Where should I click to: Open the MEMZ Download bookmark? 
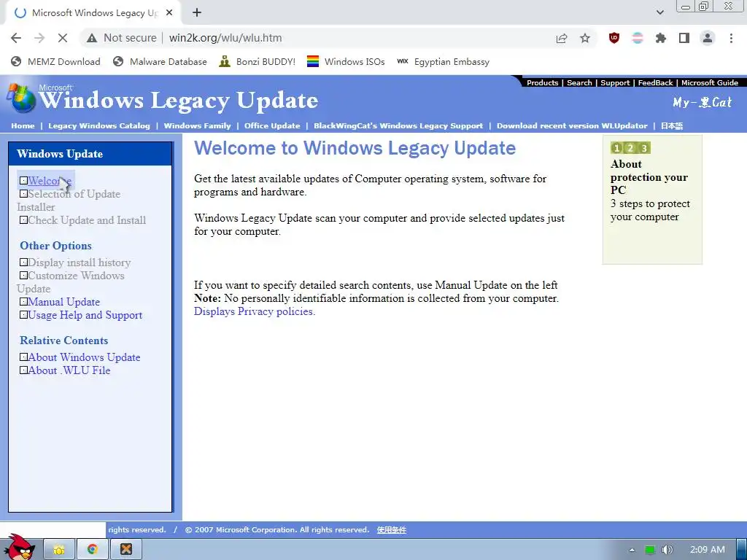[x=55, y=61]
